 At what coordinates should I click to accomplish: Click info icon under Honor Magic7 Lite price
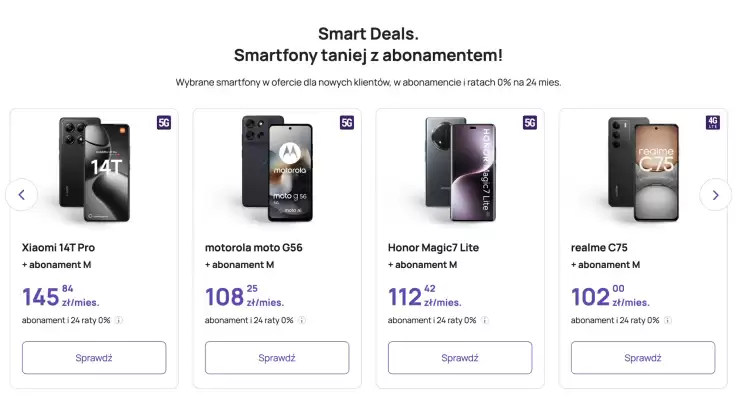coord(485,320)
